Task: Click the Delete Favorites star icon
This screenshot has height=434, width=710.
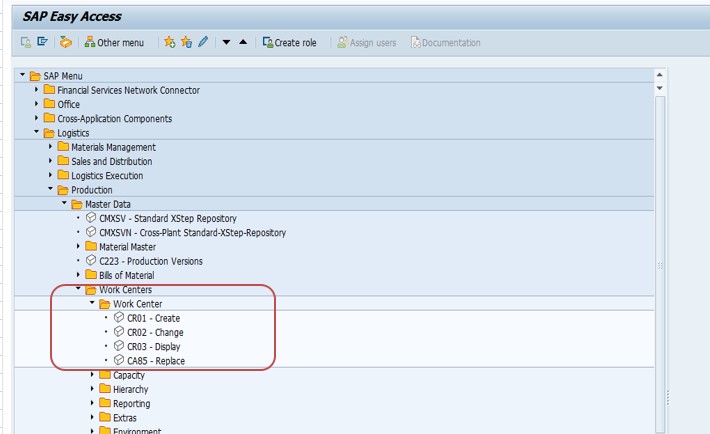Action: pyautogui.click(x=187, y=43)
